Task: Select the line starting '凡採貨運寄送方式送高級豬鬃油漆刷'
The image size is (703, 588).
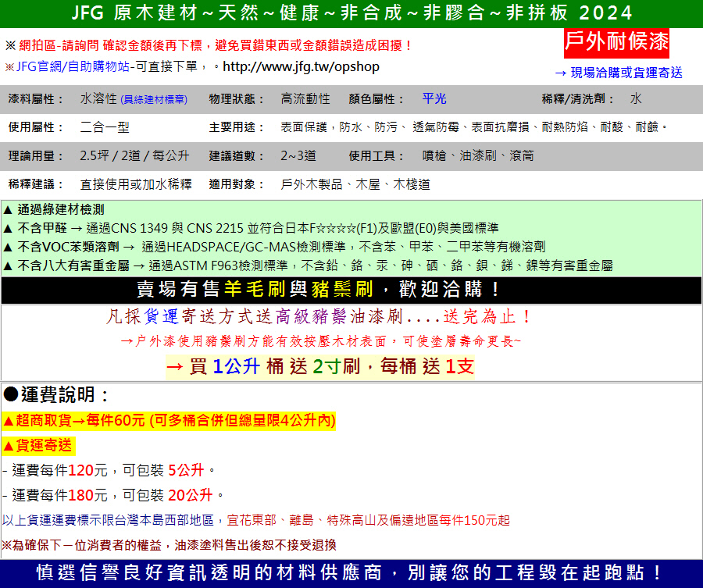Action: 319,317
